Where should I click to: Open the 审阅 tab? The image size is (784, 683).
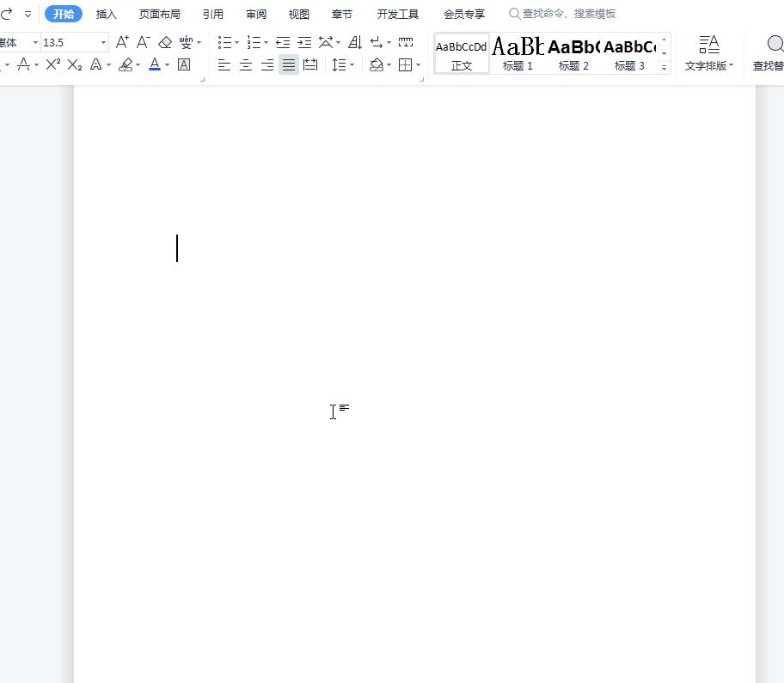[x=256, y=14]
